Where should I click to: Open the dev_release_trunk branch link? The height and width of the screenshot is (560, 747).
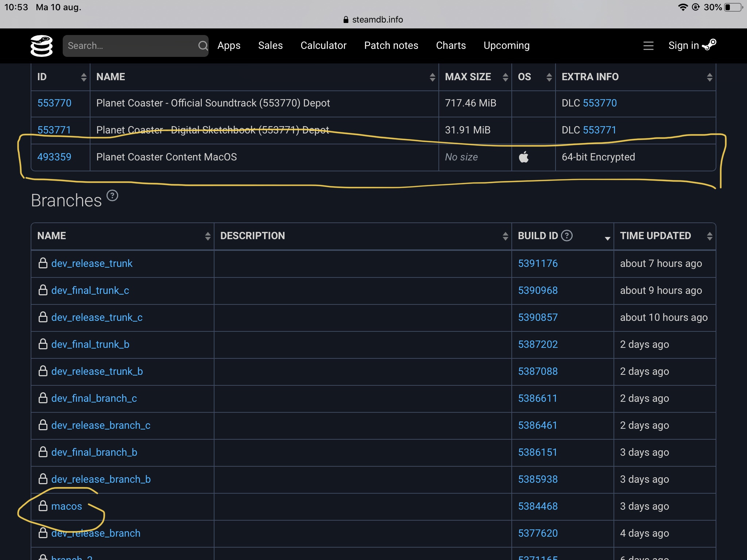(x=92, y=263)
